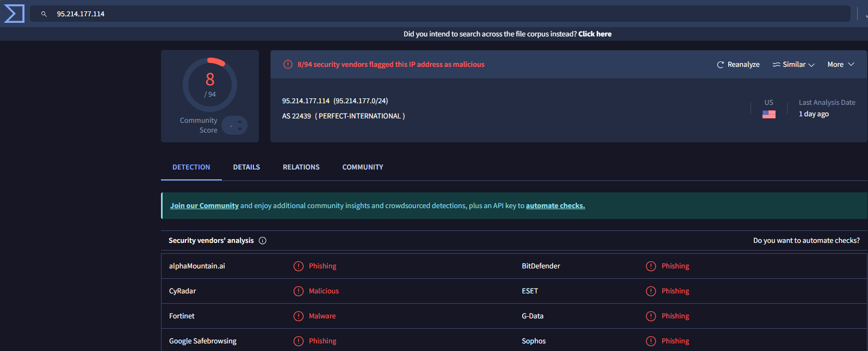
Task: Click the approximately-equal Similar icon
Action: click(777, 65)
